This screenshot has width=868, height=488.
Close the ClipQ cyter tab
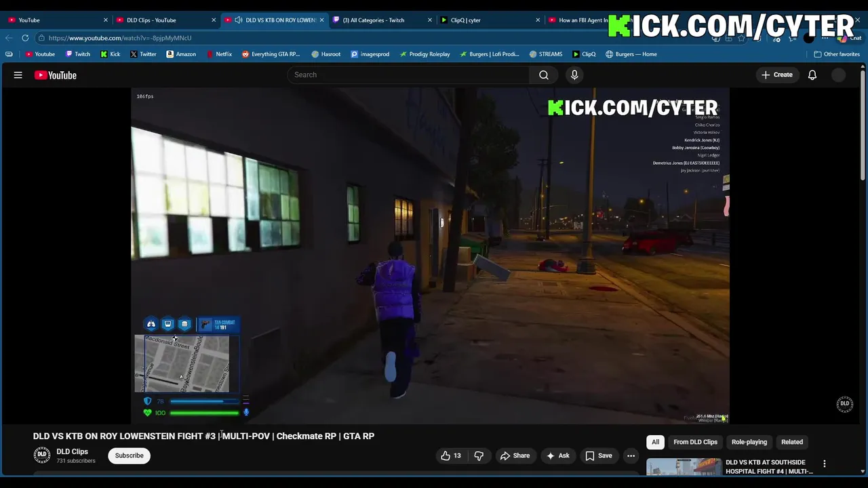(538, 20)
